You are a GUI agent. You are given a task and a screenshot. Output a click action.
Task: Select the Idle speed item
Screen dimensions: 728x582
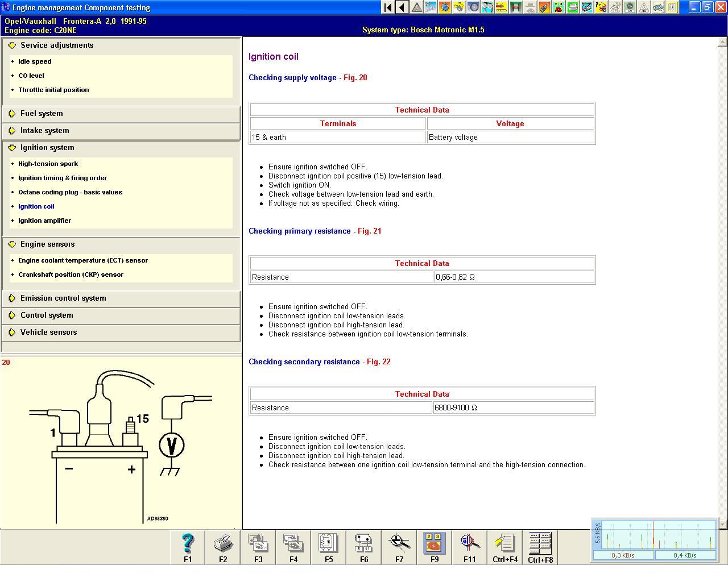[35, 61]
